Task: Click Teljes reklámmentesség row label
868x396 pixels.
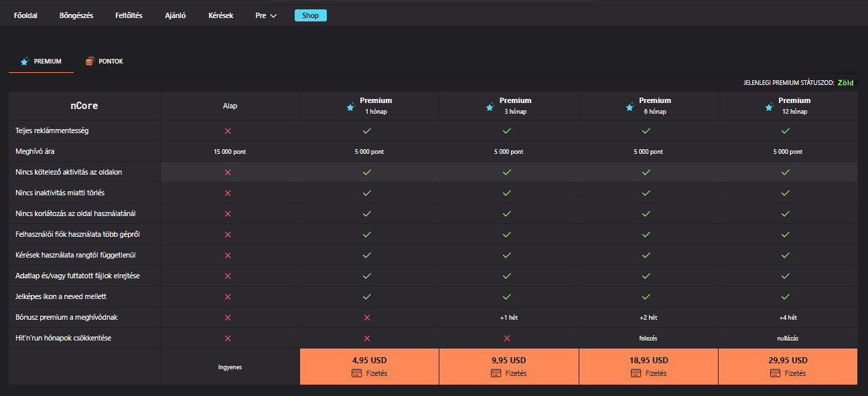Action: [52, 131]
